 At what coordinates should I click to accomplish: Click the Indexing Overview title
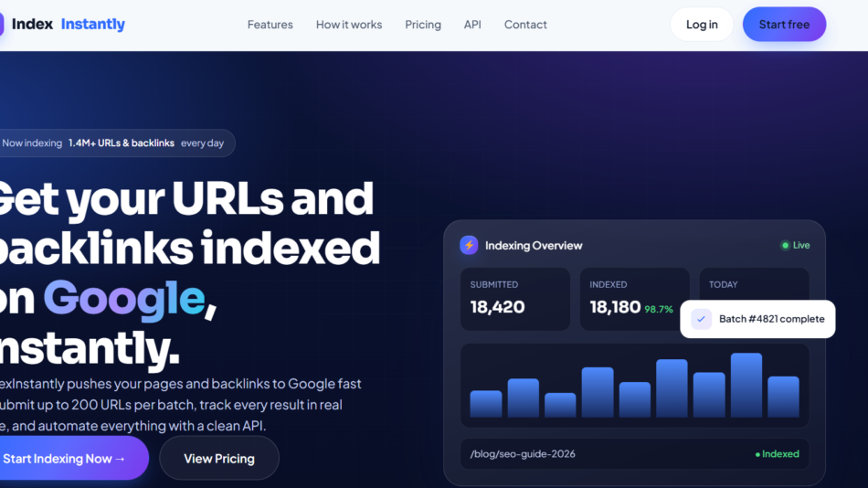[534, 246]
